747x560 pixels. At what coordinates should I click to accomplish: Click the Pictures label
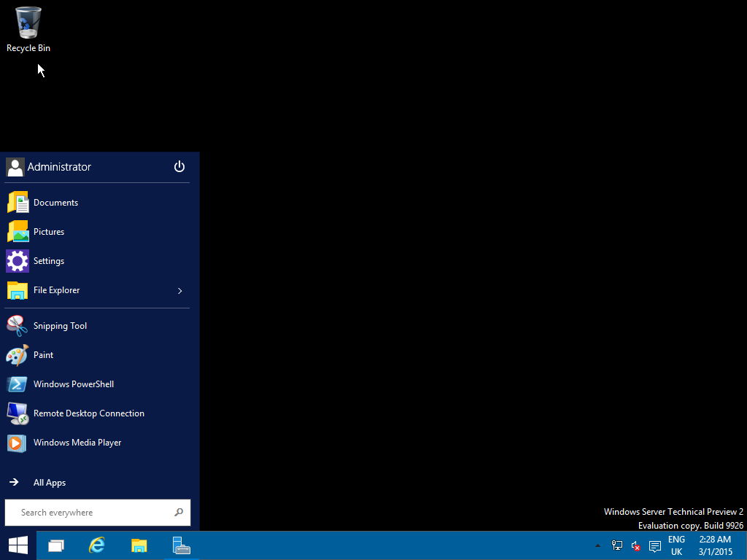point(49,231)
